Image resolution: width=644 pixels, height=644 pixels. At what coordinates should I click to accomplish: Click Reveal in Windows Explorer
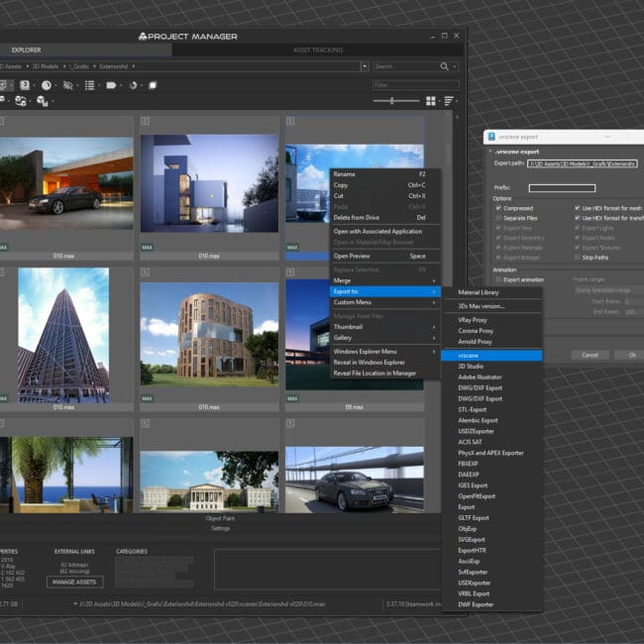(385, 363)
